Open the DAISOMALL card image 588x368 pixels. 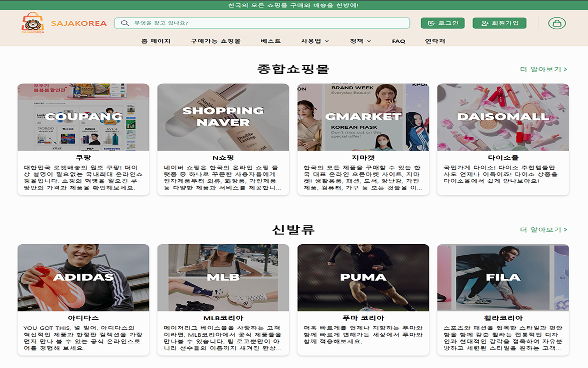pos(503,117)
